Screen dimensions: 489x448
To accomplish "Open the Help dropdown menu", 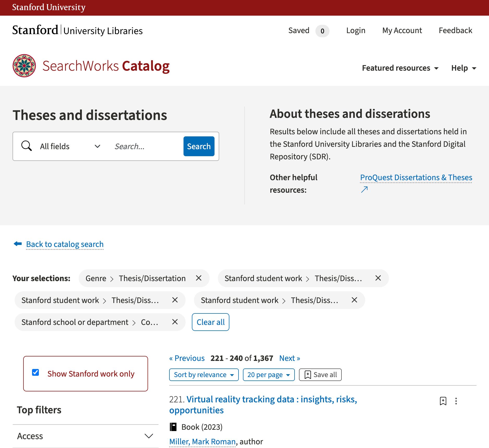I will click(464, 68).
